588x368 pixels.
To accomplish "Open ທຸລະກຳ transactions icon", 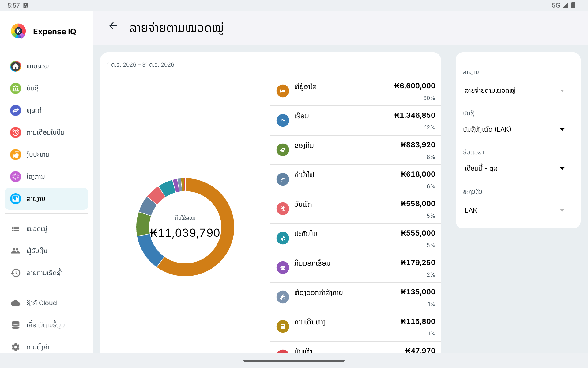I will (x=16, y=110).
